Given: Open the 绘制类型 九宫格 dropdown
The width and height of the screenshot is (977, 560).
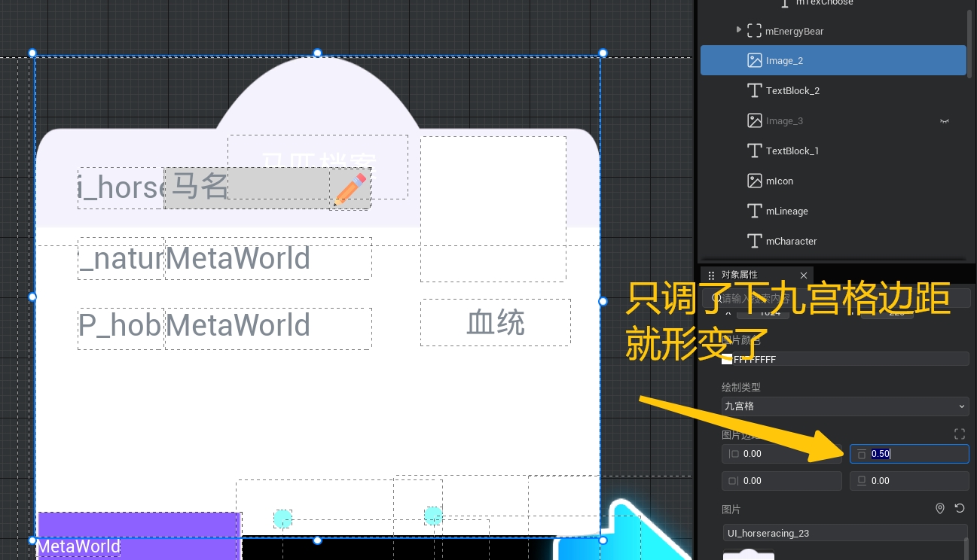Looking at the screenshot, I should tap(845, 406).
